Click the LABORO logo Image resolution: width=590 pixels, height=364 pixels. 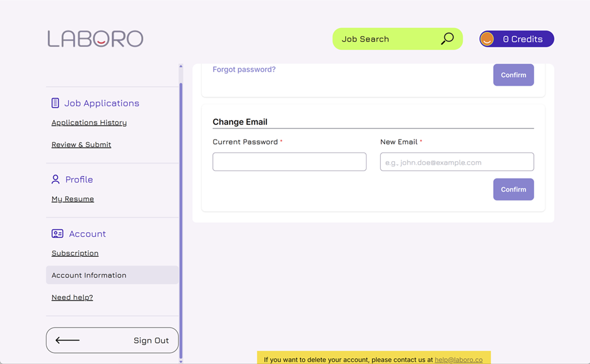point(95,39)
